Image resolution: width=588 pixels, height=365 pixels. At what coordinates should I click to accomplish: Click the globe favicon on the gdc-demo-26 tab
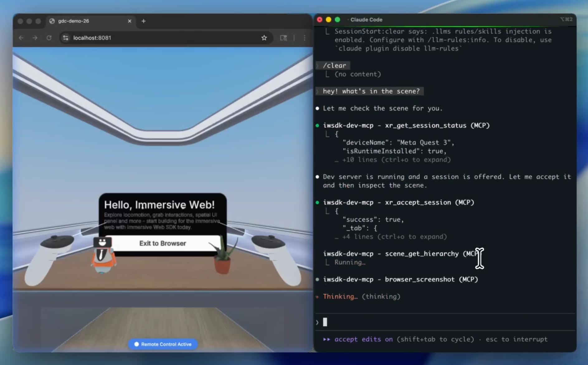[52, 21]
